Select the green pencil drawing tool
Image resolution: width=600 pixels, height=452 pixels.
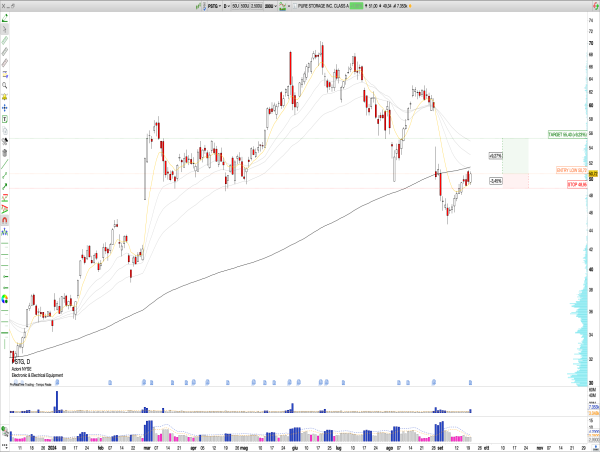coord(5,18)
